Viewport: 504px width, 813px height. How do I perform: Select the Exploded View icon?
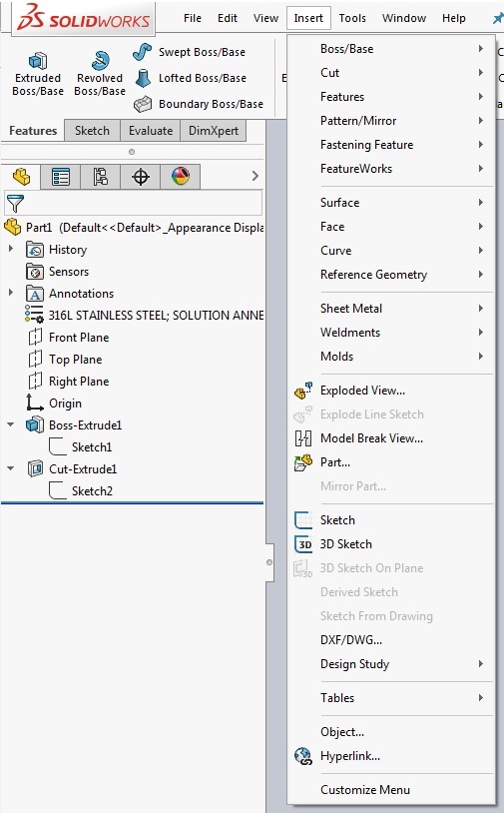pos(303,391)
